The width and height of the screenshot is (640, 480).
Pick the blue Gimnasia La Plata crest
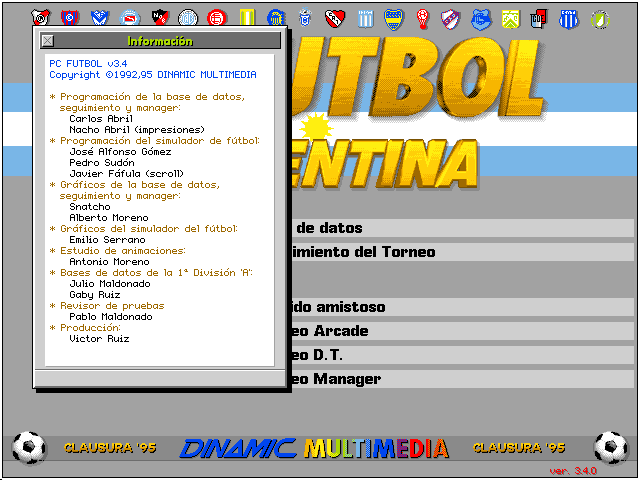point(481,20)
